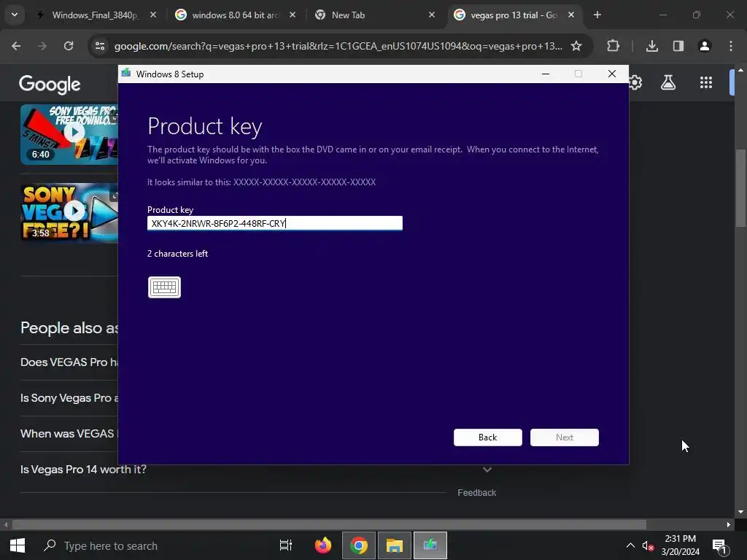Viewport: 747px width, 560px height.
Task: Open the Windows Start menu
Action: pos(18,545)
